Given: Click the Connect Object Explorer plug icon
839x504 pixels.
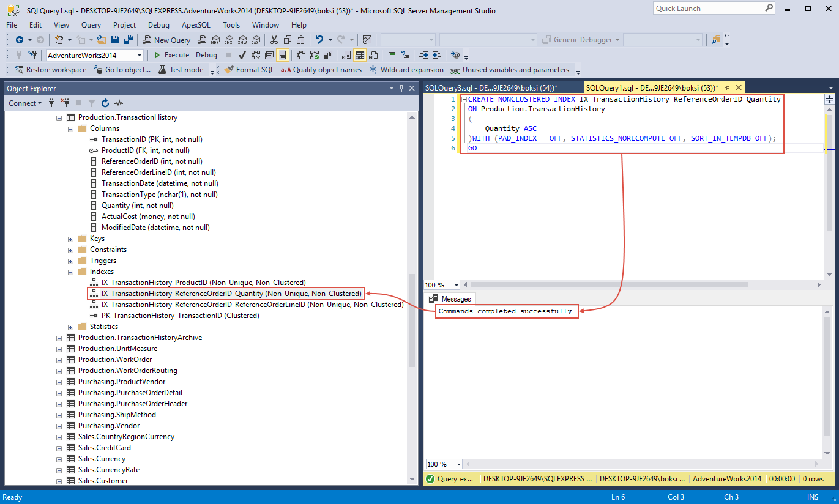Looking at the screenshot, I should (51, 103).
